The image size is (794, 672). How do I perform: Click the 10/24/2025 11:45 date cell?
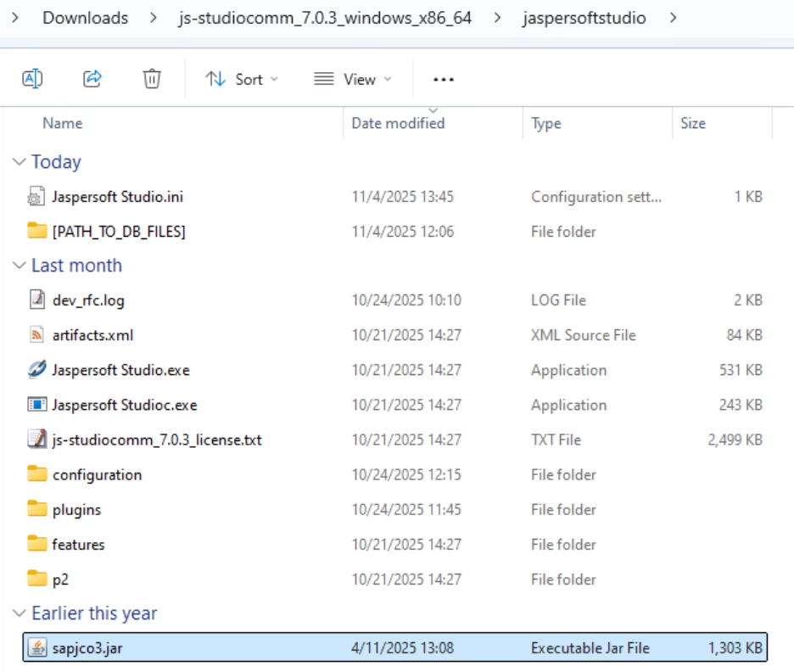[x=406, y=509]
